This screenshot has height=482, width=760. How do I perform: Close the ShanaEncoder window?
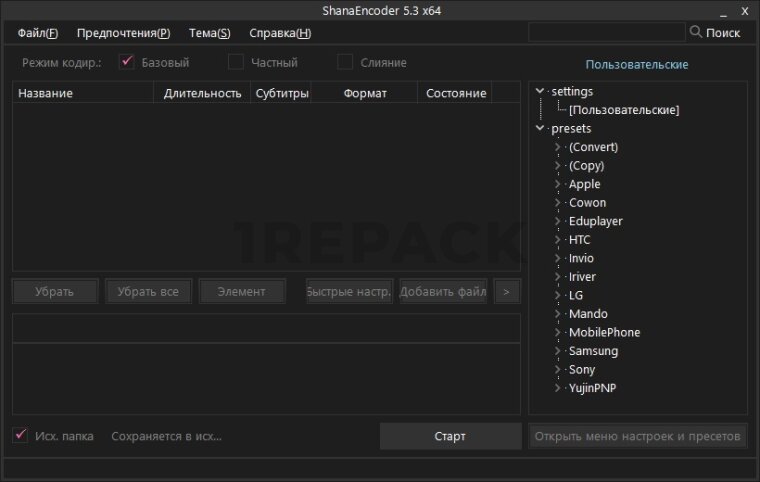click(745, 10)
